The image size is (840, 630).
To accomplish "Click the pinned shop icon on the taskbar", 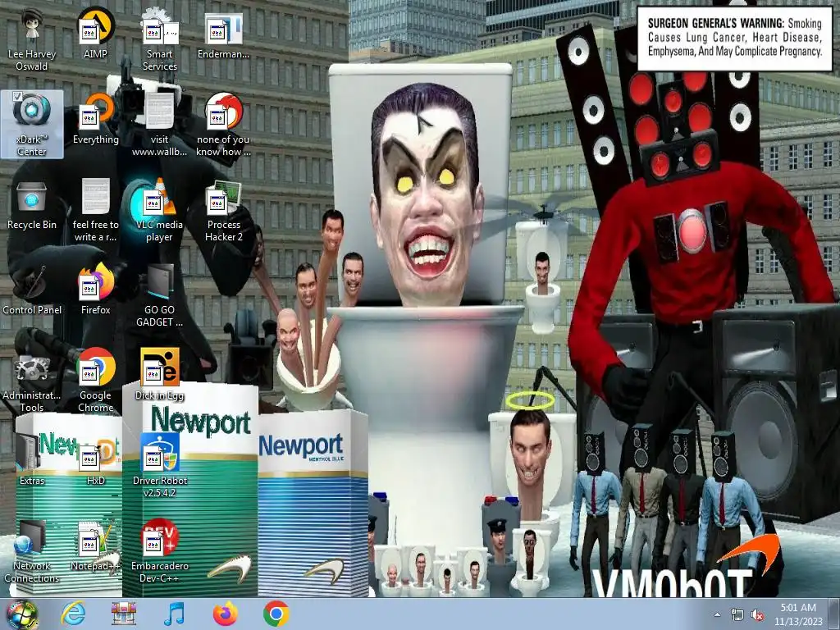I will (x=123, y=614).
